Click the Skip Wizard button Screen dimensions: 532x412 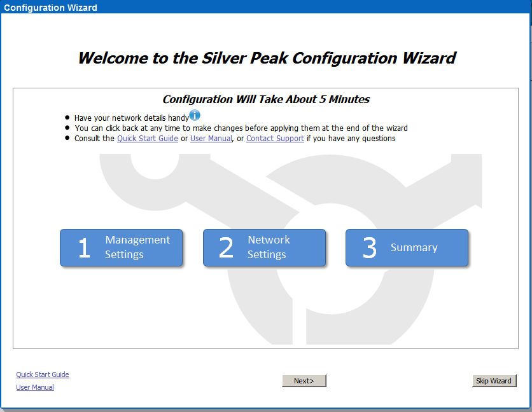click(494, 381)
